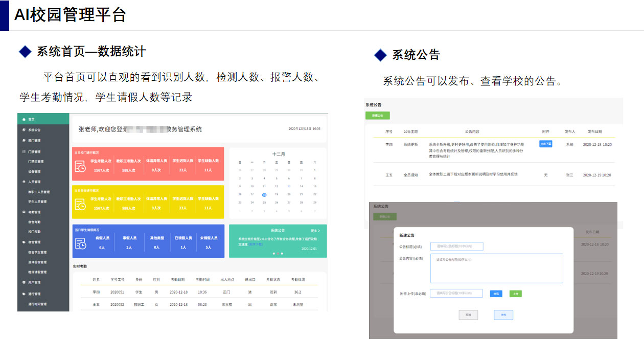This screenshot has height=358, width=644.
Task: Click the home icon beside 首页
Action: pyautogui.click(x=24, y=119)
